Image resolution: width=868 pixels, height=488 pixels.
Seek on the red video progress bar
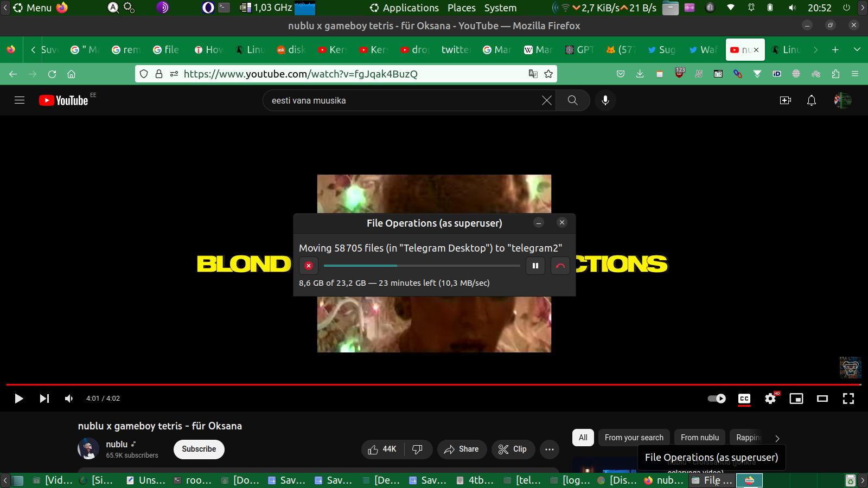point(434,384)
